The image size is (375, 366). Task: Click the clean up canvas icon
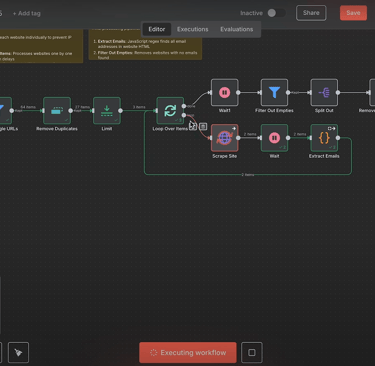point(18,352)
